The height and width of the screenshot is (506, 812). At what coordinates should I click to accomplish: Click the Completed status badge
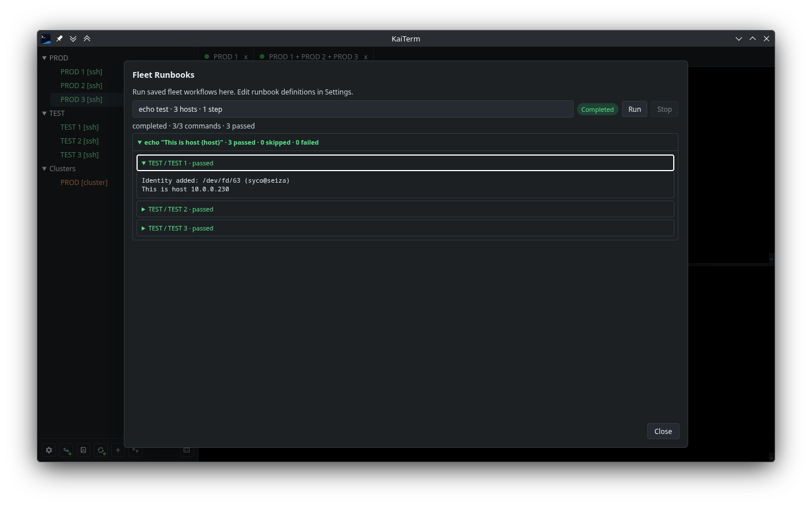point(598,109)
